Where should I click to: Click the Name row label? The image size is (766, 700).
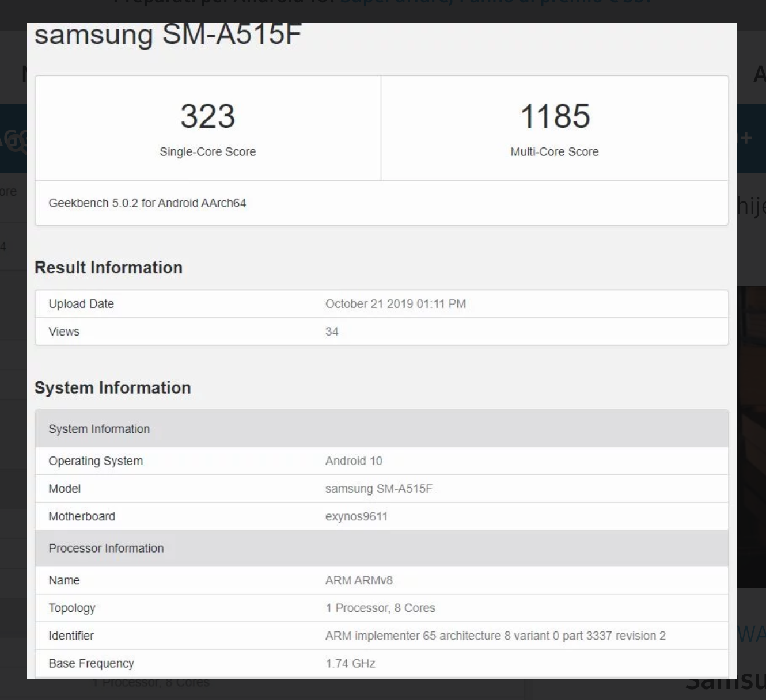pyautogui.click(x=64, y=580)
